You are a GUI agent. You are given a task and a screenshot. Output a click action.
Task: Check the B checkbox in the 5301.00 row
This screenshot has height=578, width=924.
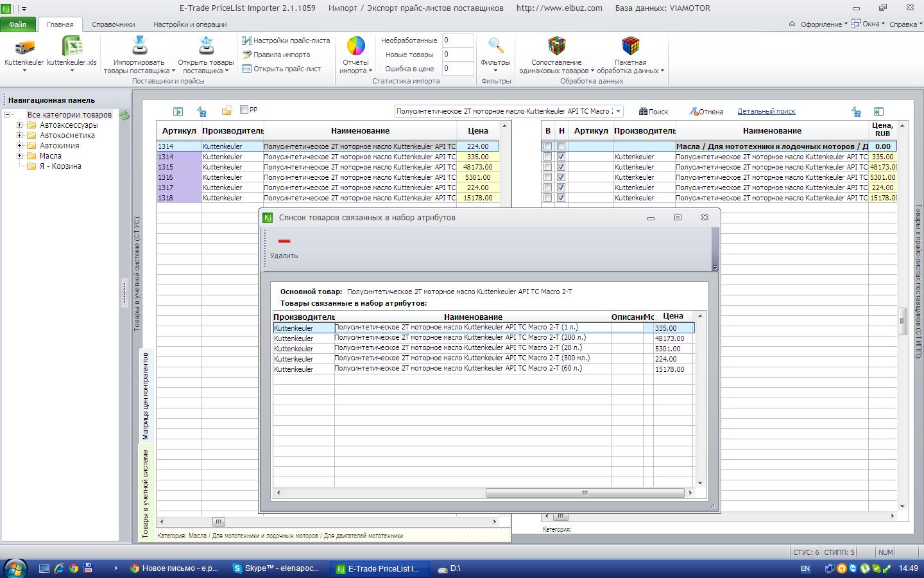547,177
